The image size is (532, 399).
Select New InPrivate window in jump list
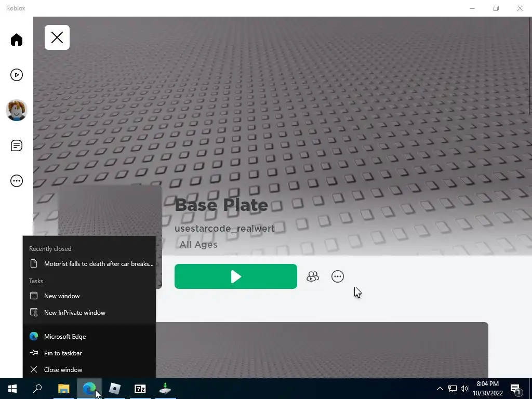click(x=89, y=312)
